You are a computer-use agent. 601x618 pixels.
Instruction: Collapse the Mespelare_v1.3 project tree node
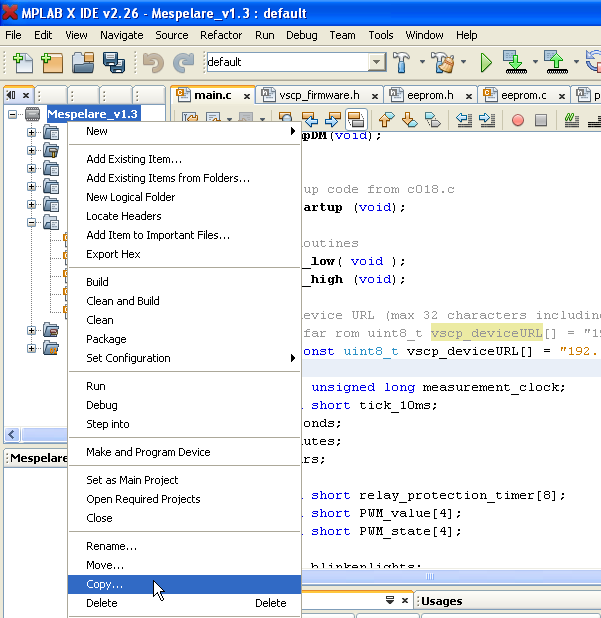click(x=13, y=114)
